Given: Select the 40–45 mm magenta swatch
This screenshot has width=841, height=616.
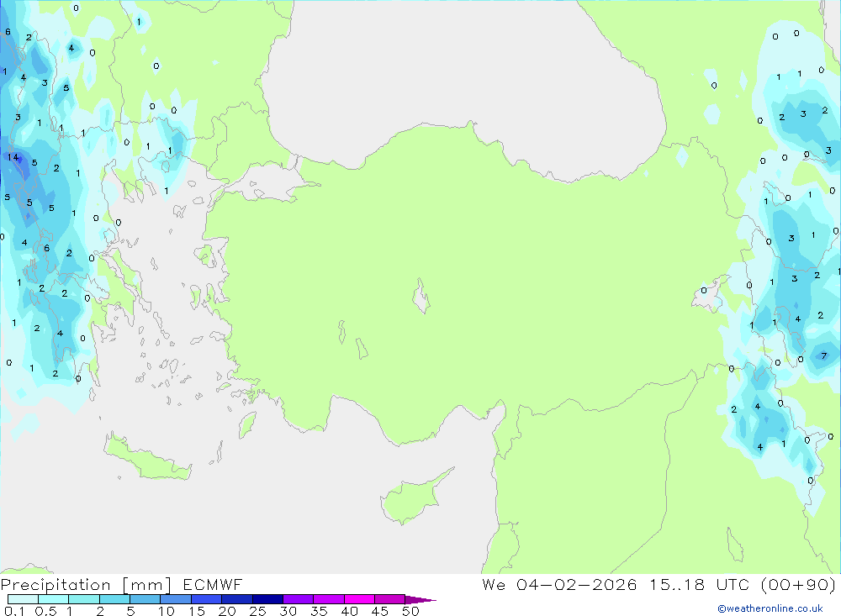Looking at the screenshot, I should [359, 599].
